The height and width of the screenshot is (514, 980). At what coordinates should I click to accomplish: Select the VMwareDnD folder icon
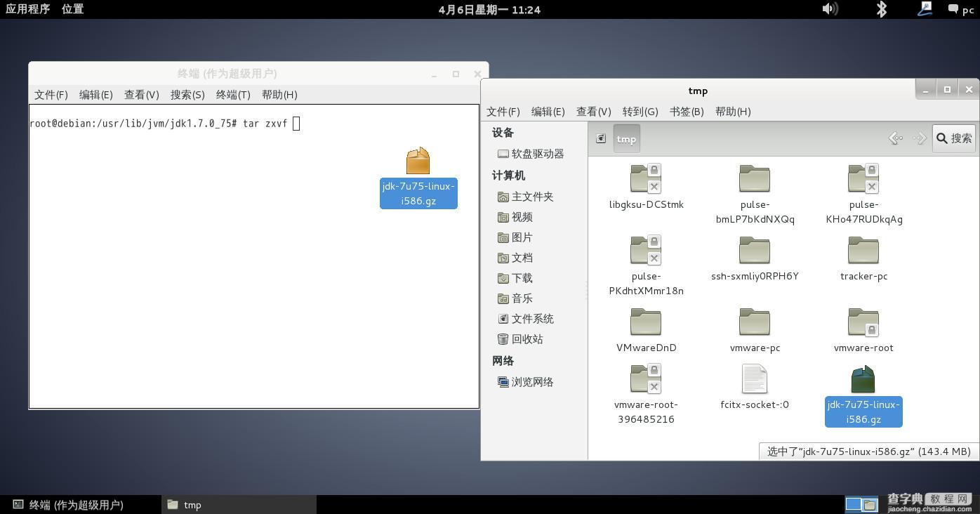pyautogui.click(x=646, y=322)
